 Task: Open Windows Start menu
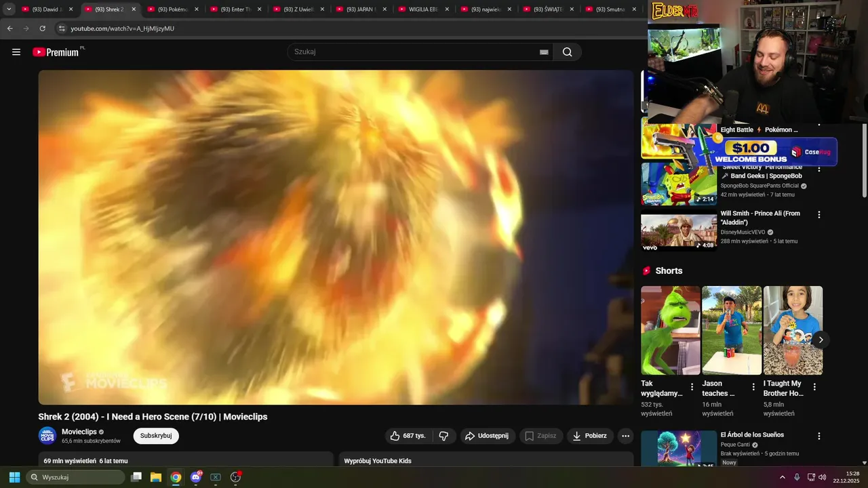pos(14,477)
